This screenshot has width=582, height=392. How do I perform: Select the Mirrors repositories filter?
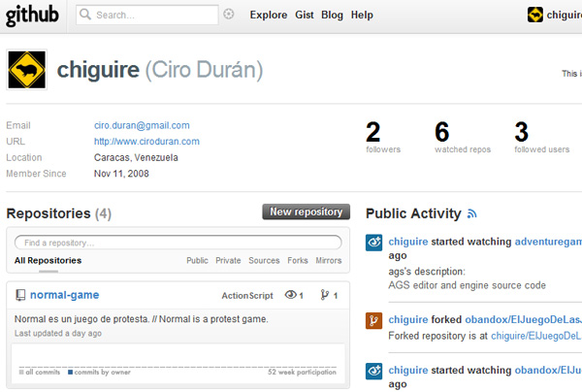(329, 261)
